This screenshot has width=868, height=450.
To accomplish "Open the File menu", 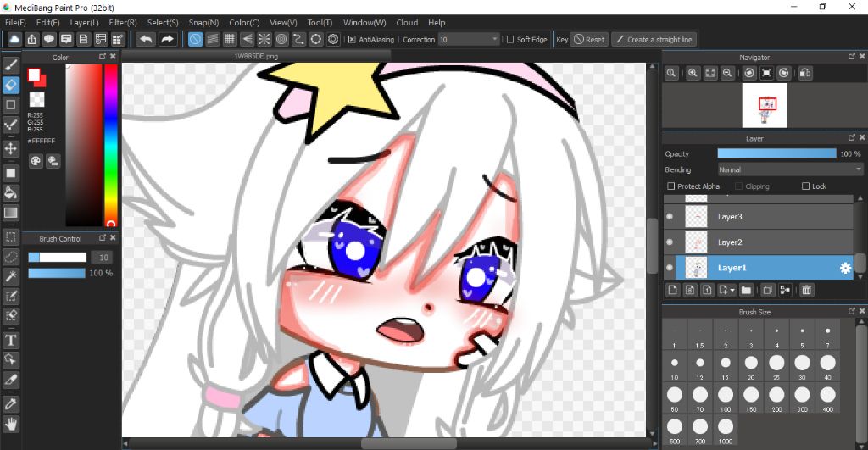I will tap(15, 23).
